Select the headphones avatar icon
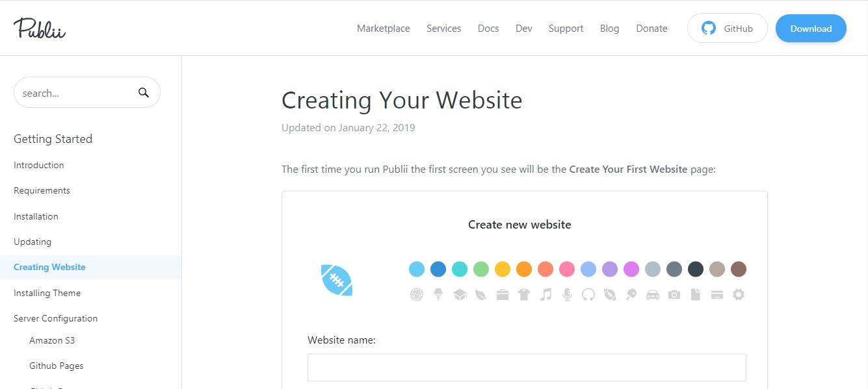The image size is (868, 389). (588, 294)
